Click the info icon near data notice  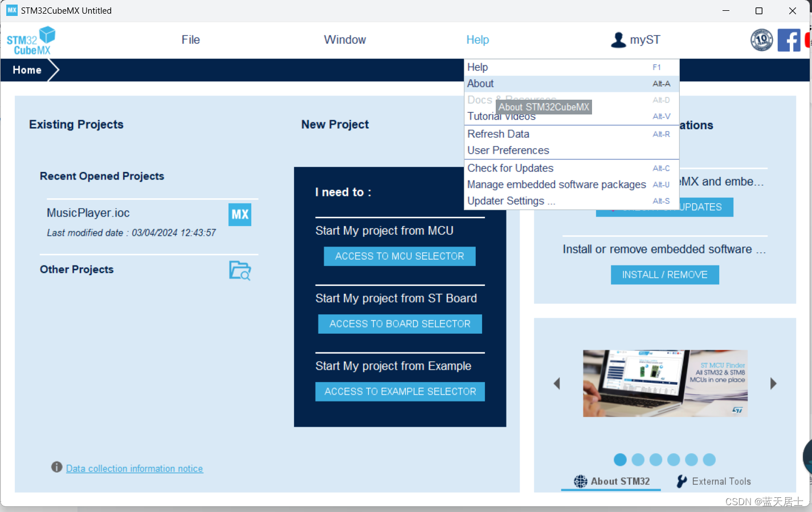pyautogui.click(x=56, y=467)
